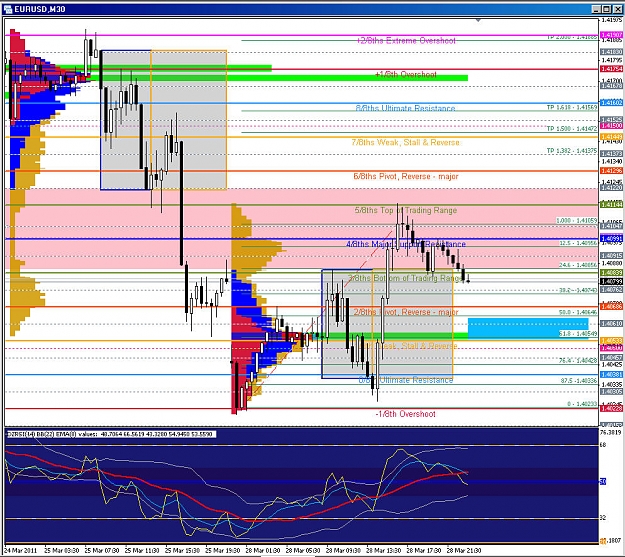Image resolution: width=625 pixels, height=557 pixels.
Task: Select '5/8ths Top of Trading Range' label
Action: pyautogui.click(x=406, y=210)
